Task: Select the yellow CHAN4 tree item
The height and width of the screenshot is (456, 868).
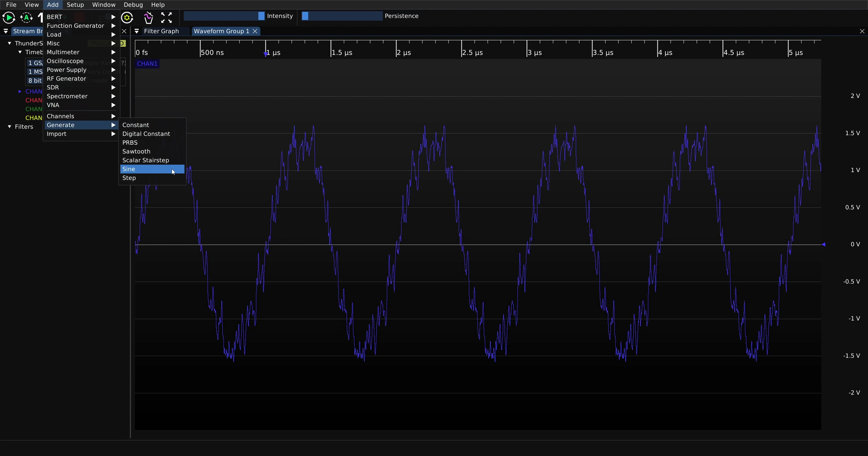Action: 34,118
